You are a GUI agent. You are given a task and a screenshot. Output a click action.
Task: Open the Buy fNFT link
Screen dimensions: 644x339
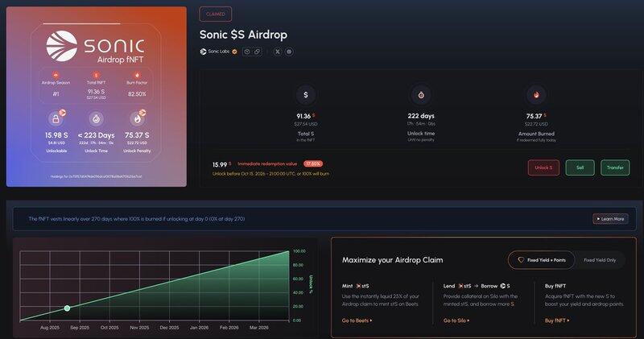click(557, 320)
